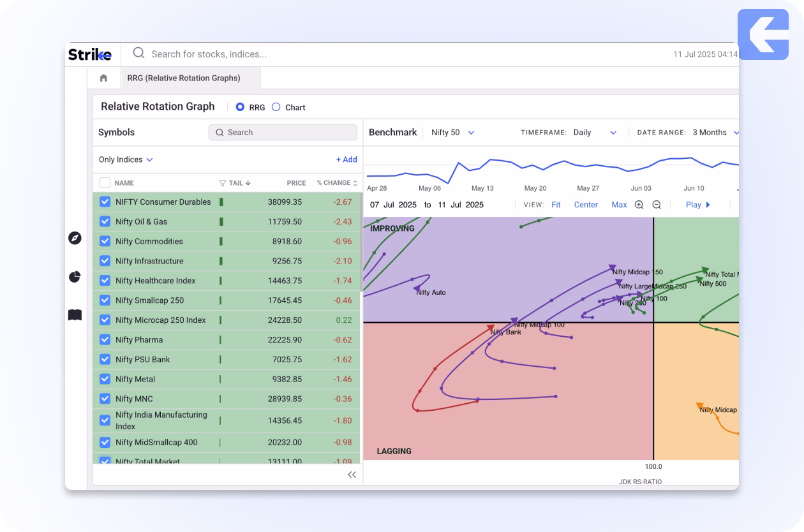Open the pie chart sidebar icon

click(75, 277)
